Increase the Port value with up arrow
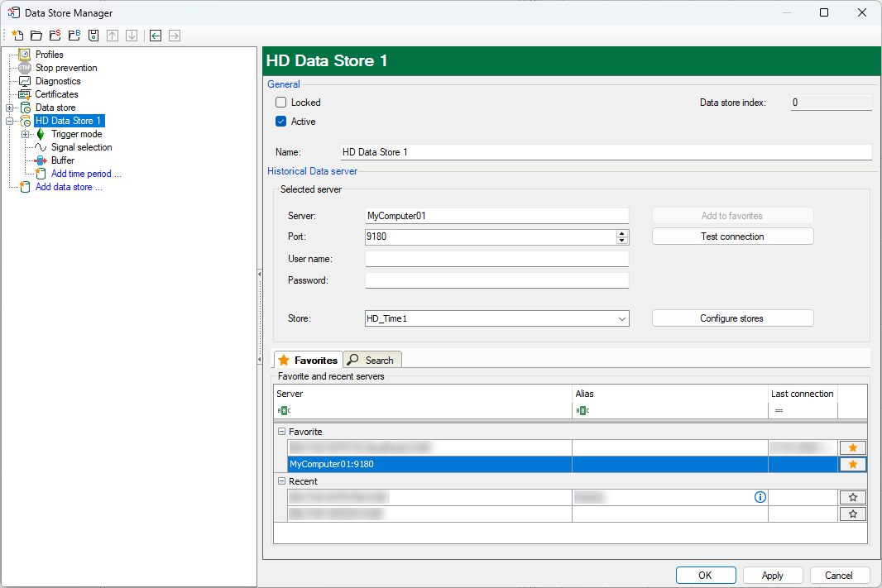 tap(622, 233)
